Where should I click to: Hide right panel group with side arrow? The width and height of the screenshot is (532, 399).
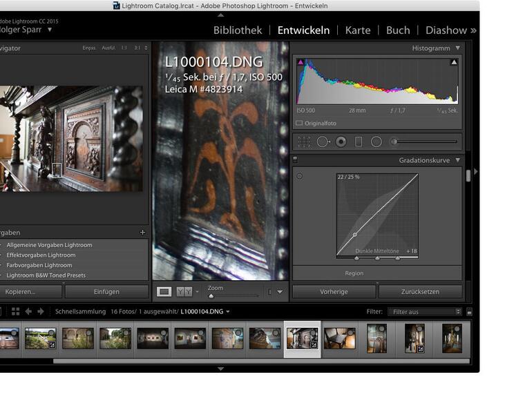click(x=475, y=171)
